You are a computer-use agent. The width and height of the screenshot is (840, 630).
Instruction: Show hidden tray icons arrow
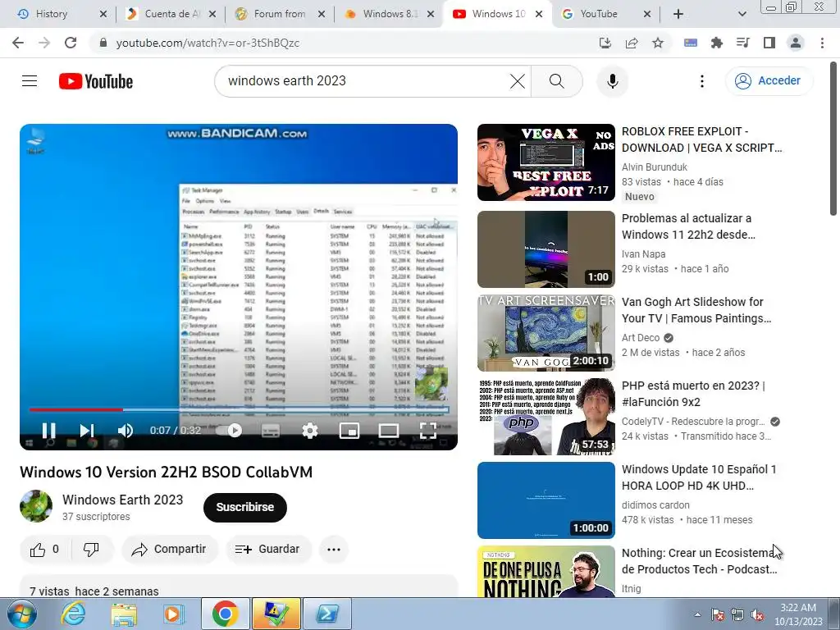tap(697, 614)
